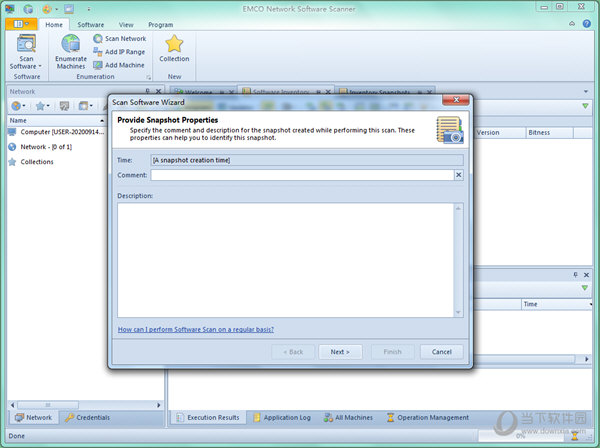Screen dimensions: 600x448
Task: Pin the lower results panel
Action: (576, 275)
